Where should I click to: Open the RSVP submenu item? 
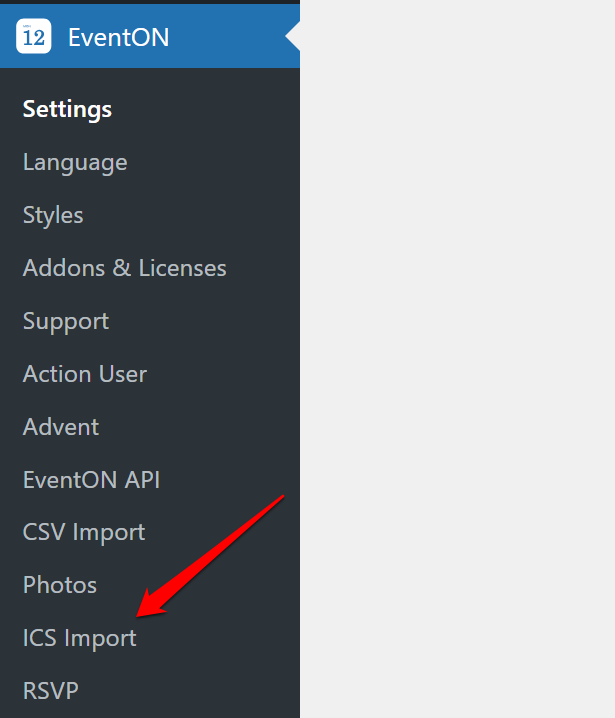51,691
